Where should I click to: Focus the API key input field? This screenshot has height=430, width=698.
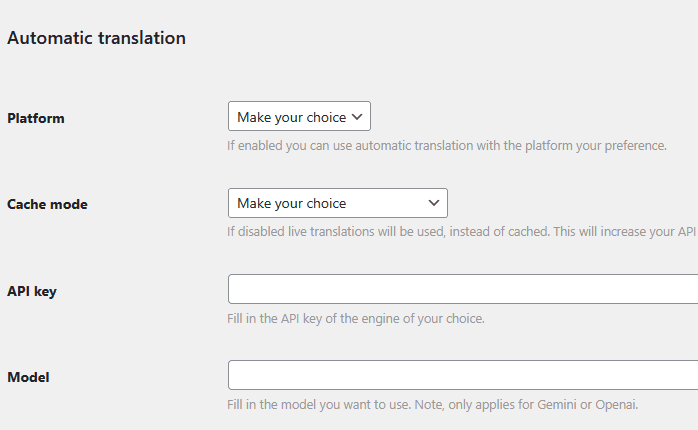point(462,289)
